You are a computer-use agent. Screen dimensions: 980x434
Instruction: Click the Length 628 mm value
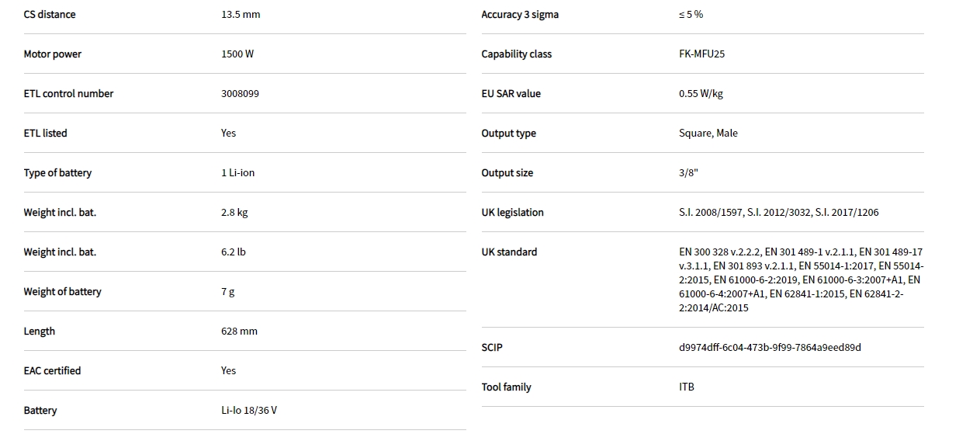(x=239, y=332)
